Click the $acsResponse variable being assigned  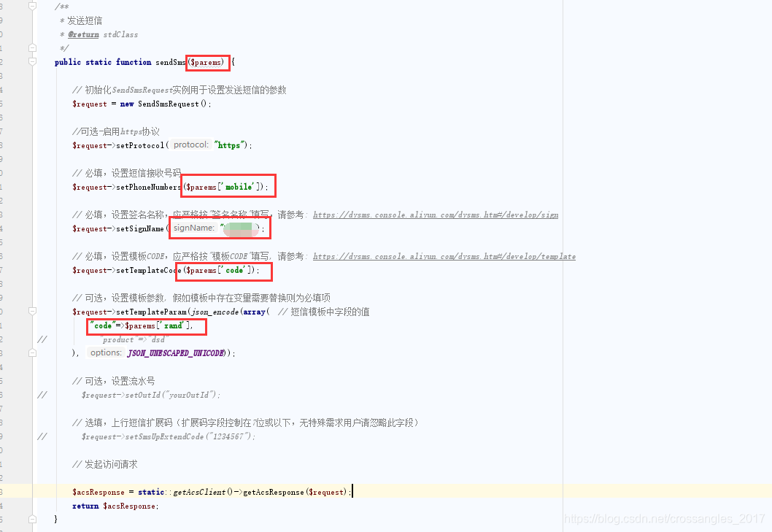[99, 492]
